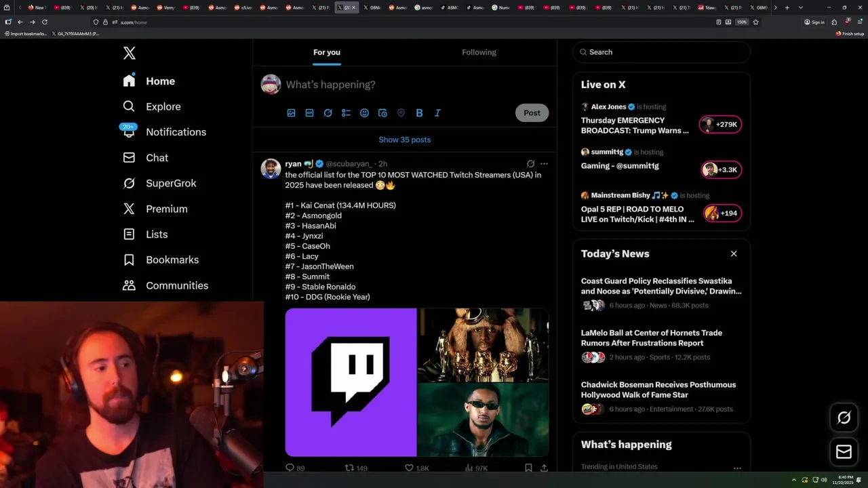This screenshot has width=868, height=488.
Task: Open the Import bookmarks toolbar item
Action: coord(26,33)
